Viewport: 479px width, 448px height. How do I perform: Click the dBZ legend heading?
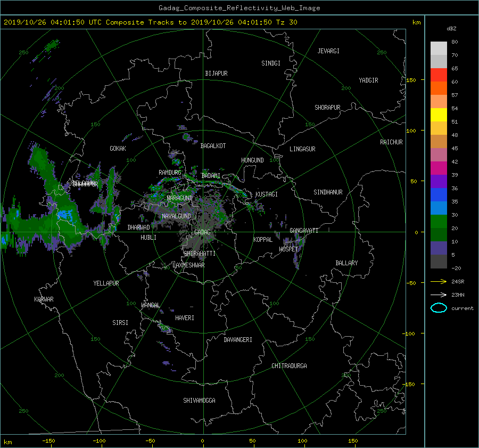pyautogui.click(x=451, y=28)
